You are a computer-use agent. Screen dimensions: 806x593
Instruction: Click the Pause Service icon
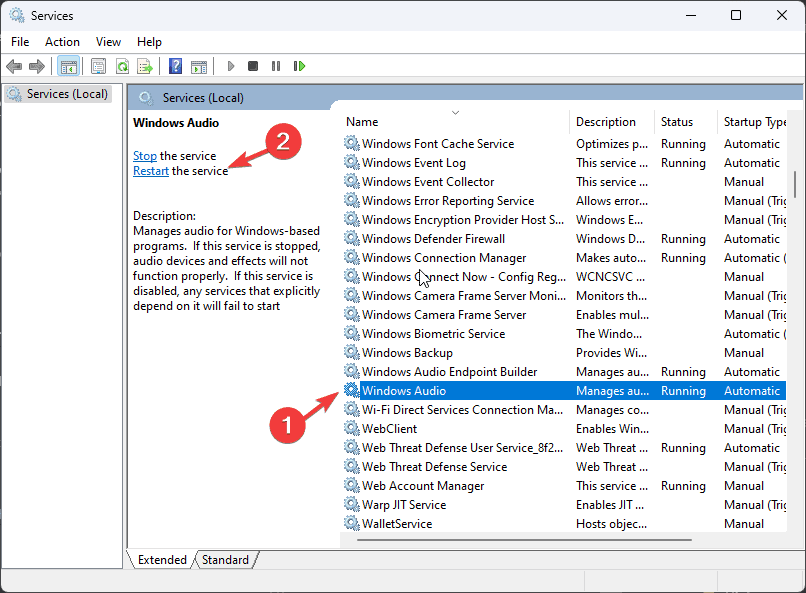pos(276,66)
